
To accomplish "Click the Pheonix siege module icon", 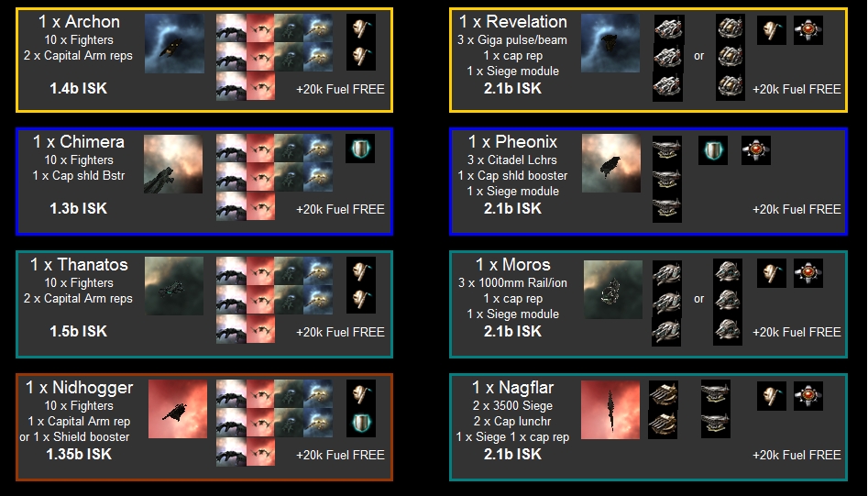I will point(756,150).
